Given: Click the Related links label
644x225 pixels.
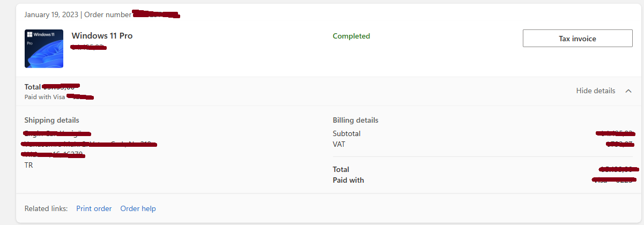Looking at the screenshot, I should (x=46, y=208).
